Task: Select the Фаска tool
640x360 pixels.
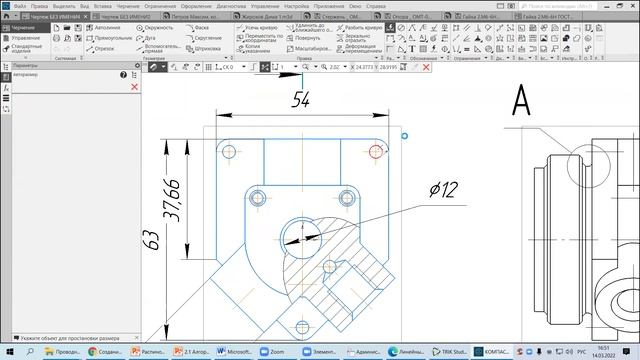Action: (198, 28)
